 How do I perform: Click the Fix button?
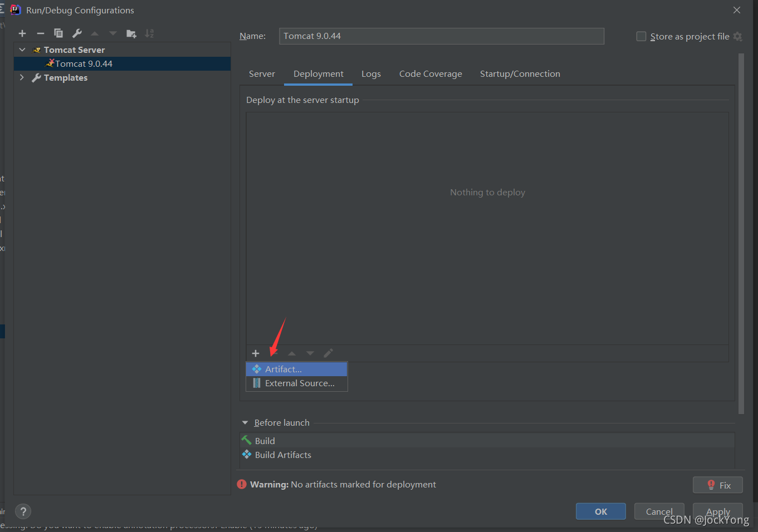point(718,485)
